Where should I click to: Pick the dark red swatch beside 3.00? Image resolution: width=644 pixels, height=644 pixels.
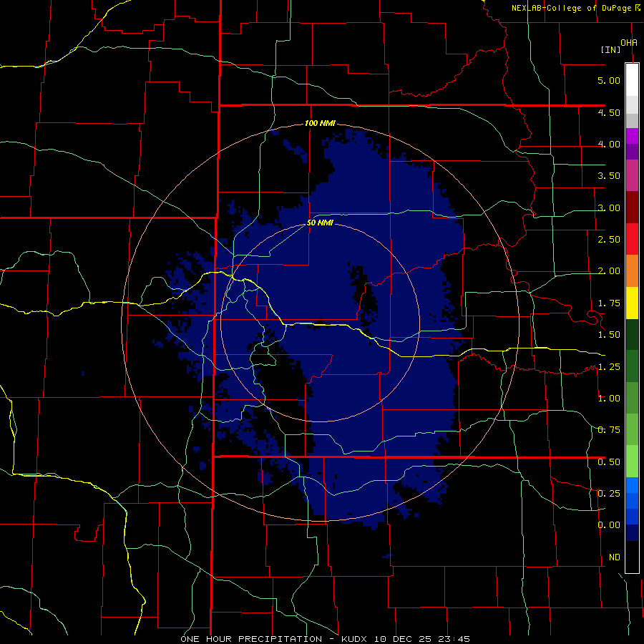pos(632,208)
